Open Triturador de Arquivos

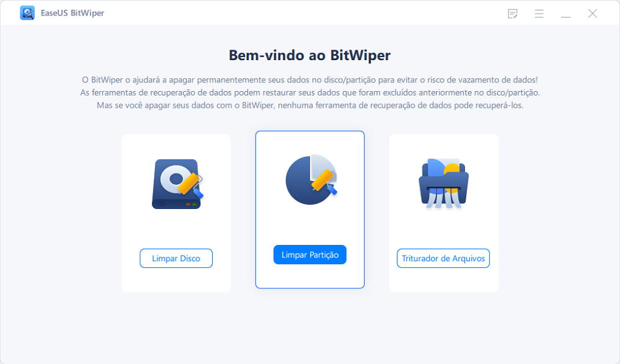click(443, 259)
